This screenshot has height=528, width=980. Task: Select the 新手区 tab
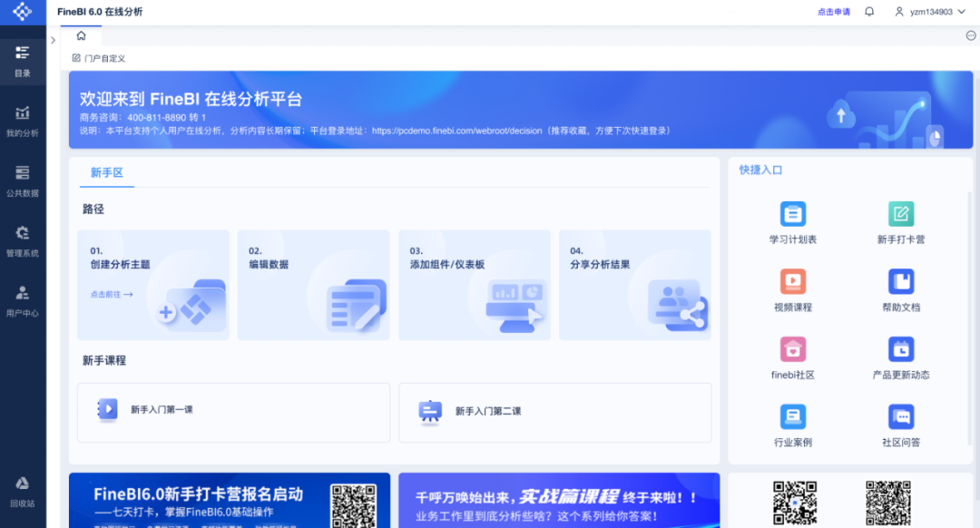pos(107,173)
